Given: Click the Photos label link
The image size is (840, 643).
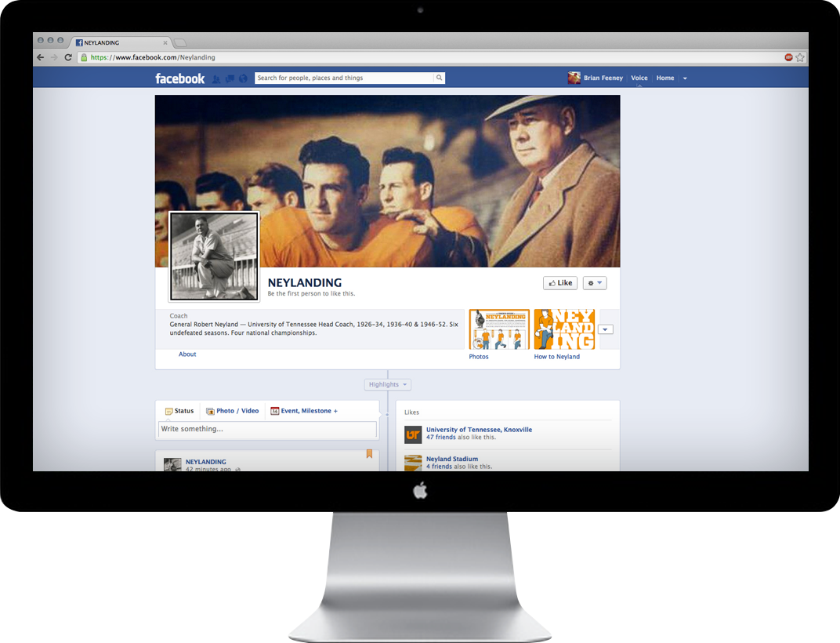Looking at the screenshot, I should [x=479, y=357].
